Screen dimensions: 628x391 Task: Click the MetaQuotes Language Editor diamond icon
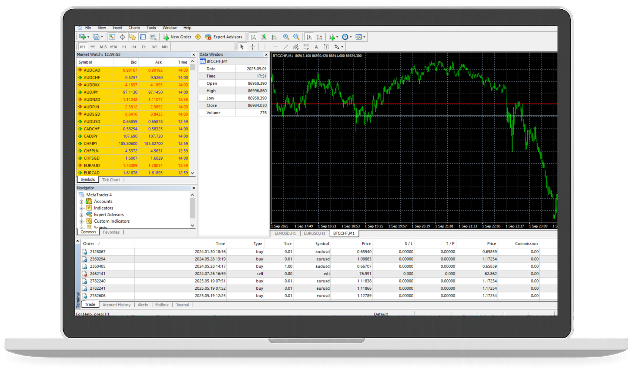point(198,37)
